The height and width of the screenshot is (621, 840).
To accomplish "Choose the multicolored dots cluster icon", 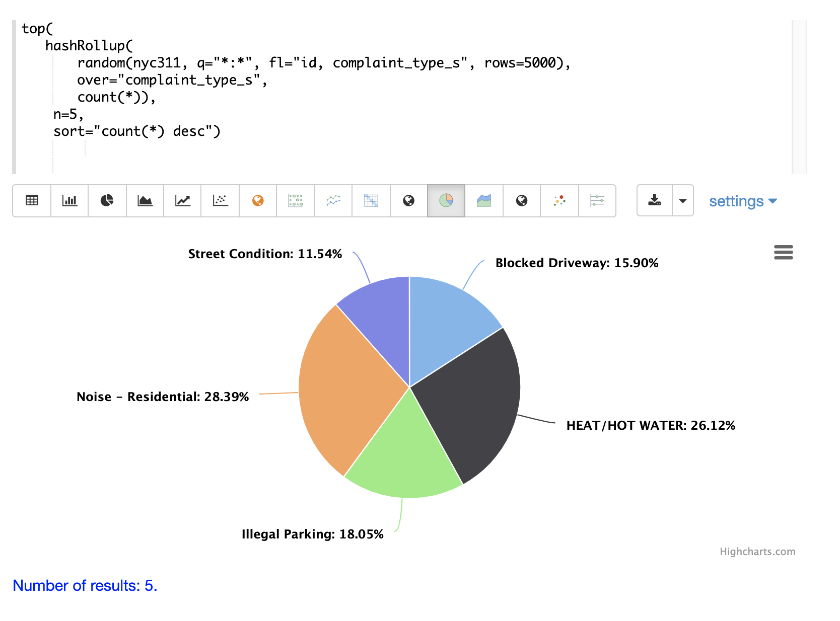I will point(559,200).
